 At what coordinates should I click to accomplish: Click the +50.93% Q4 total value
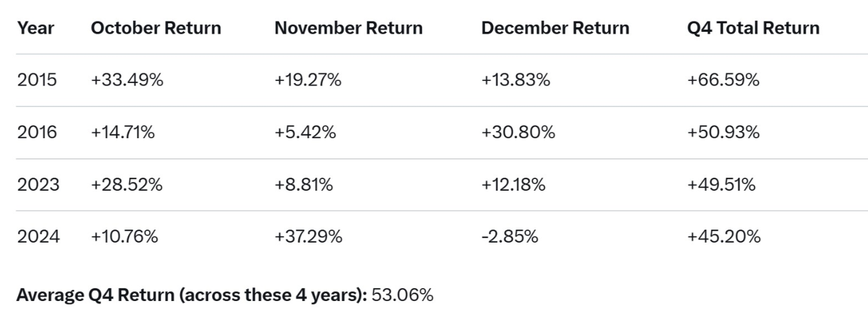click(723, 133)
